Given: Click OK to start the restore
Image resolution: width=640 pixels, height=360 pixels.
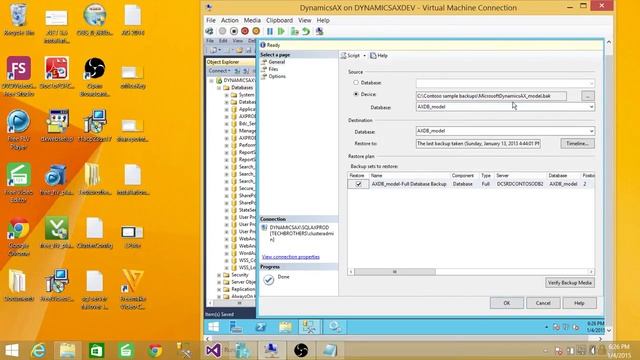Looking at the screenshot, I should [x=507, y=303].
